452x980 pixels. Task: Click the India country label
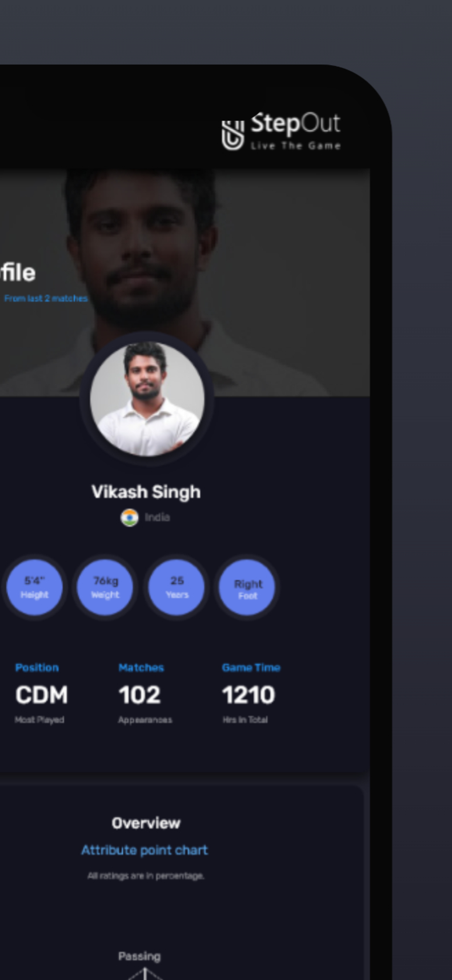[157, 517]
